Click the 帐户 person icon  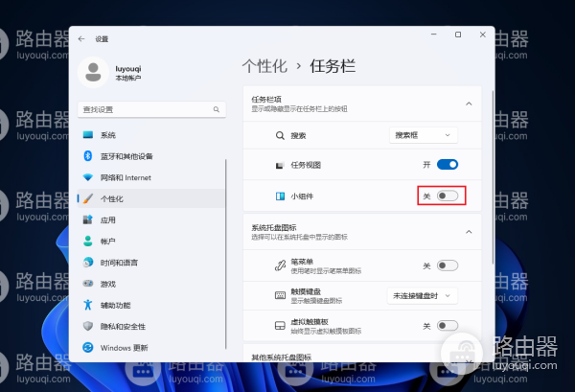[x=88, y=241]
